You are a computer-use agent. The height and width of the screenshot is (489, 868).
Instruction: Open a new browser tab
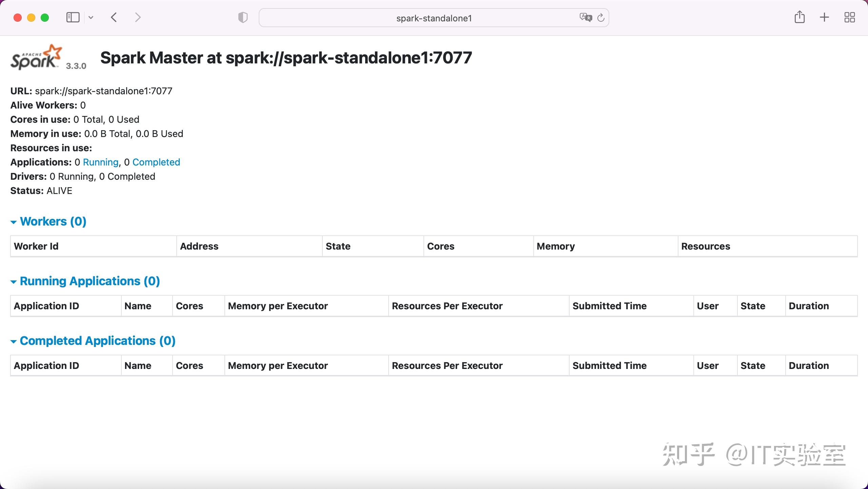(824, 17)
